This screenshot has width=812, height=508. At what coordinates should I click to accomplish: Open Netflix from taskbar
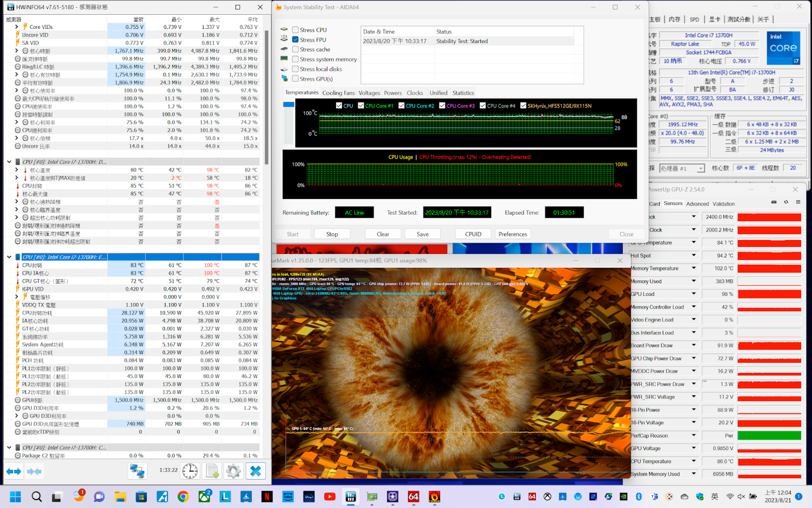tap(267, 496)
